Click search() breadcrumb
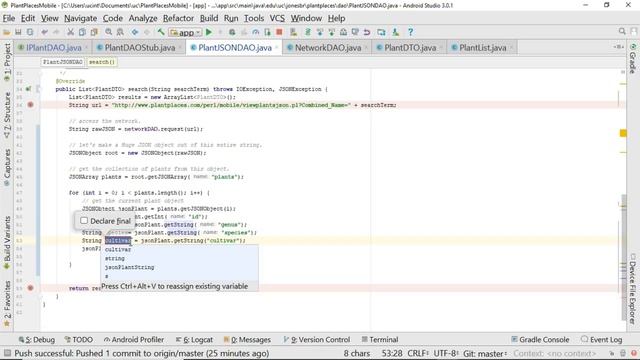Viewport: 640px width, 360px height. (x=102, y=62)
